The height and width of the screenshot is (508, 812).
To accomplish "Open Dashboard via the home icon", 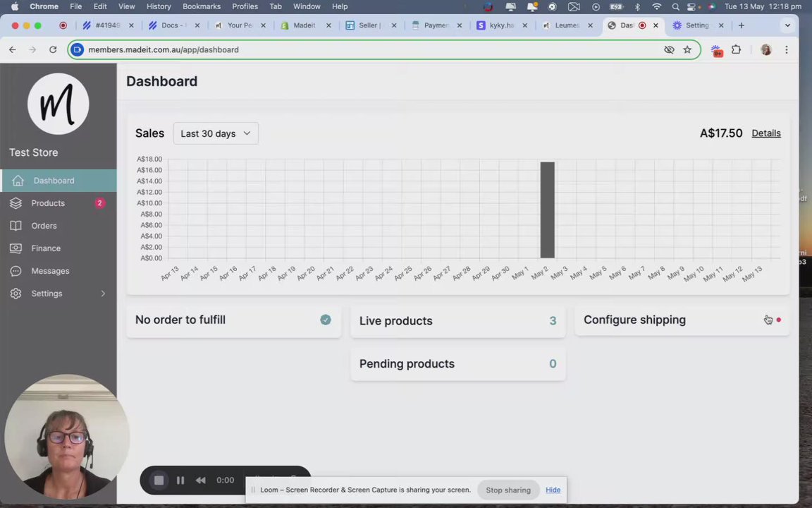I will 18,181.
